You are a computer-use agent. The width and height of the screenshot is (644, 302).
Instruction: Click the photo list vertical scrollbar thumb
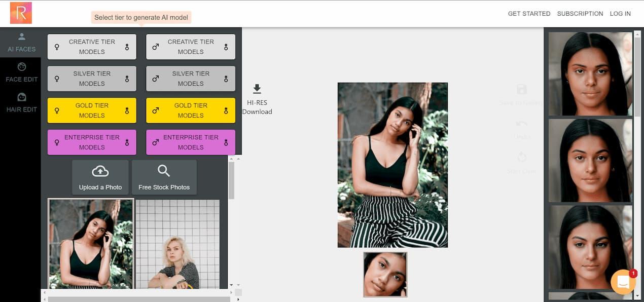[231, 180]
